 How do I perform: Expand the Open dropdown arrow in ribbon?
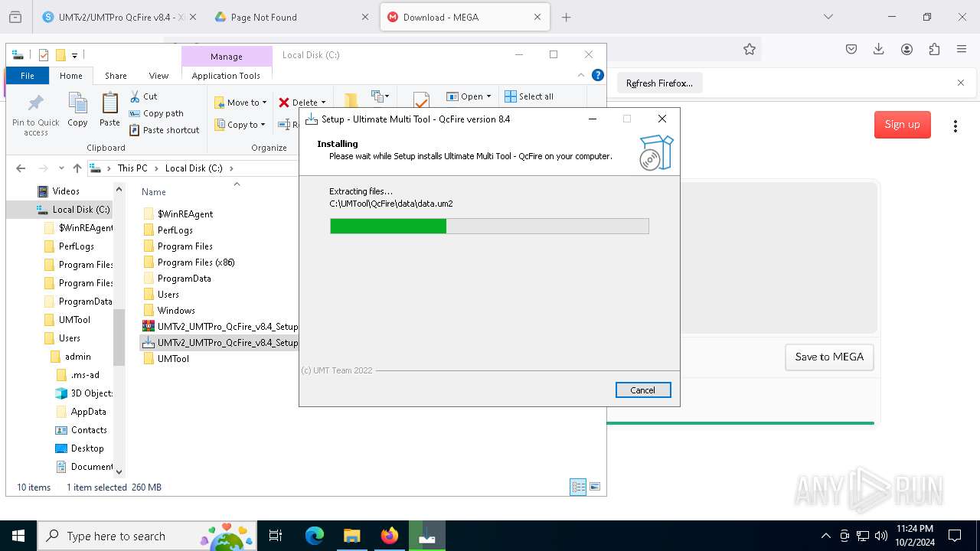click(488, 96)
